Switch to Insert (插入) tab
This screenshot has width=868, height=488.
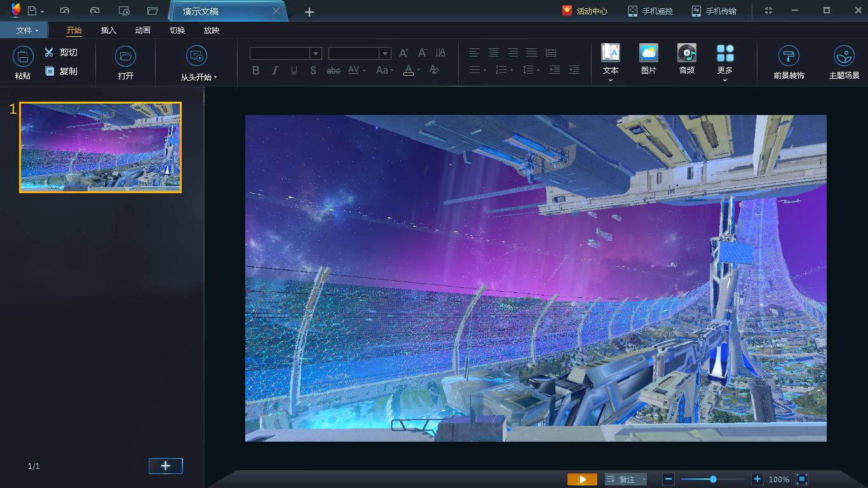coord(109,30)
